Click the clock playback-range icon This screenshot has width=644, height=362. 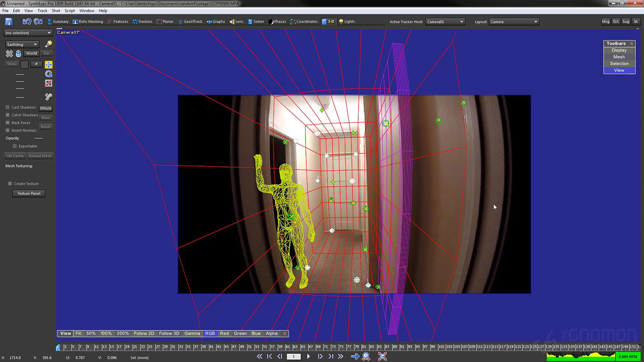click(x=366, y=356)
